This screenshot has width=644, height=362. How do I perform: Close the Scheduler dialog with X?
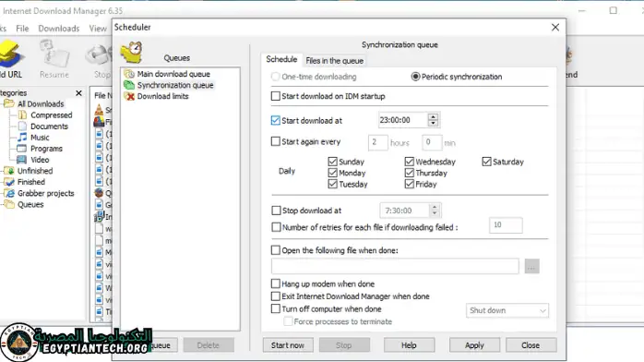click(x=555, y=27)
